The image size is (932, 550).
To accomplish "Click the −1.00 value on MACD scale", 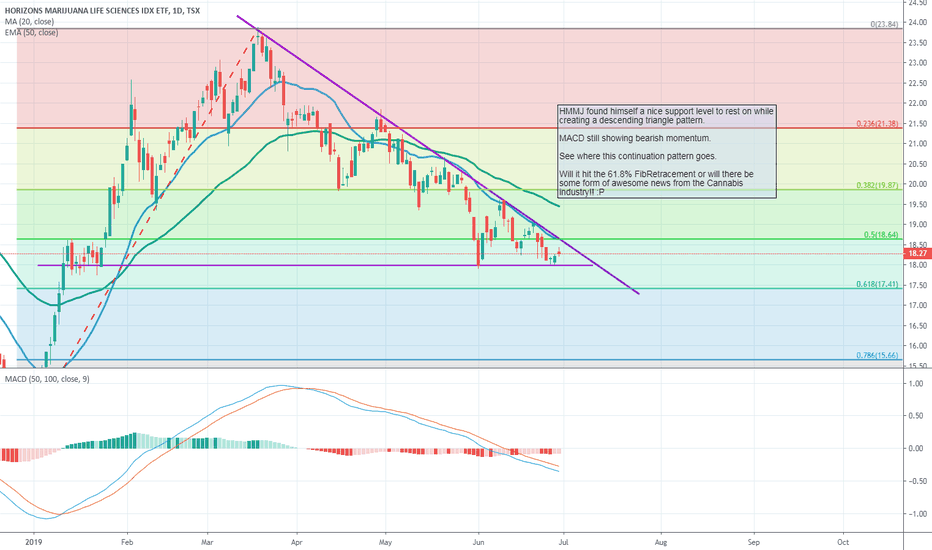I will point(918,514).
